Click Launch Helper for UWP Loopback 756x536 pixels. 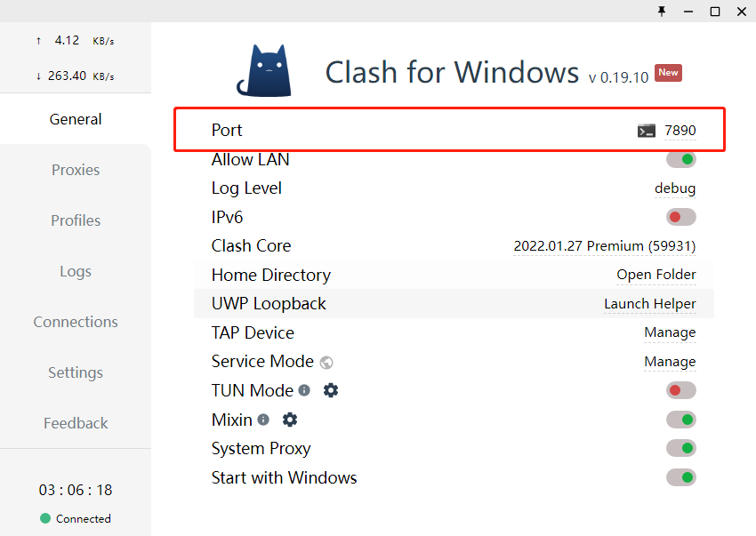[x=650, y=304]
